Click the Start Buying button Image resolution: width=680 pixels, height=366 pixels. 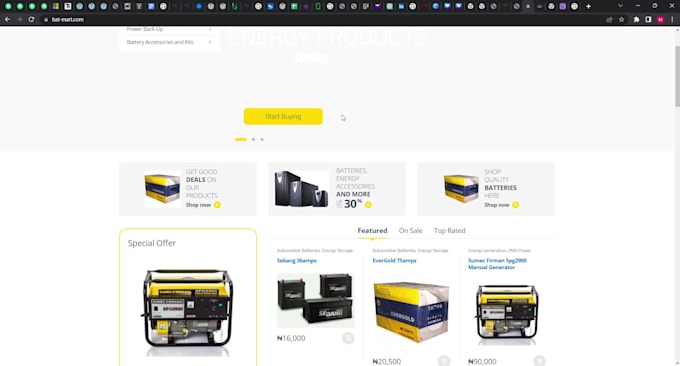(283, 116)
